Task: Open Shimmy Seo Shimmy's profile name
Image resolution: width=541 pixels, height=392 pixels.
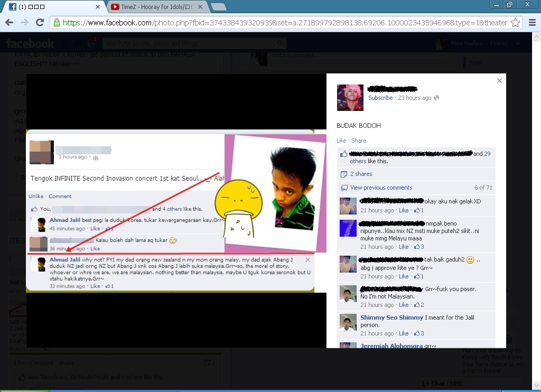Action: tap(391, 318)
